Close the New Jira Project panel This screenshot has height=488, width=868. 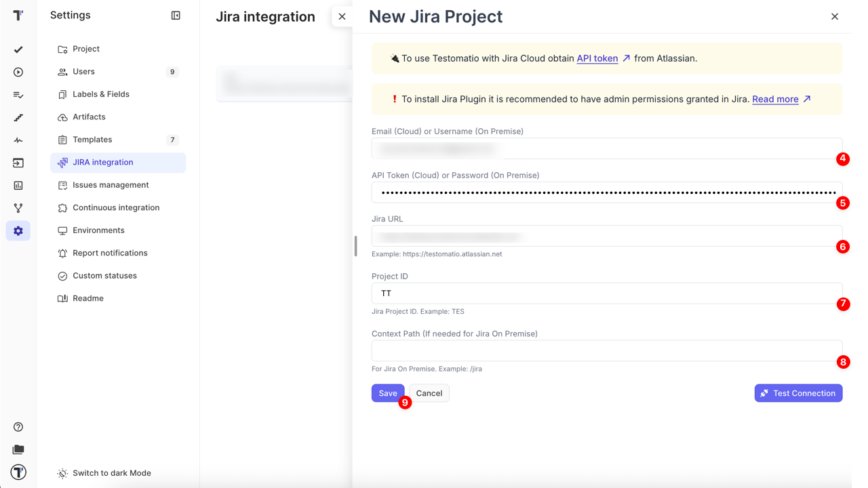pos(835,16)
